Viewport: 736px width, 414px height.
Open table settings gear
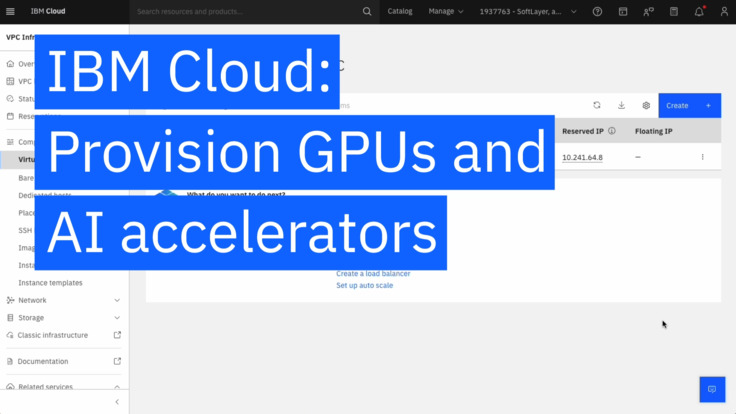tap(646, 105)
